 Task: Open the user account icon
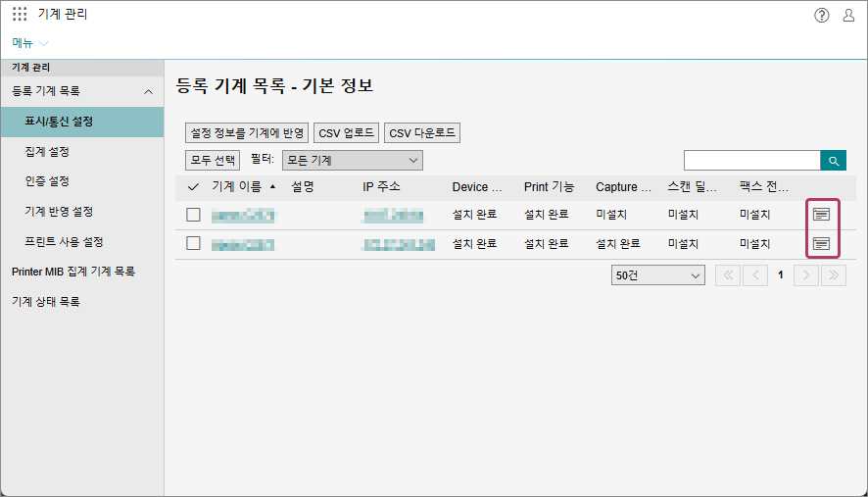pos(848,15)
